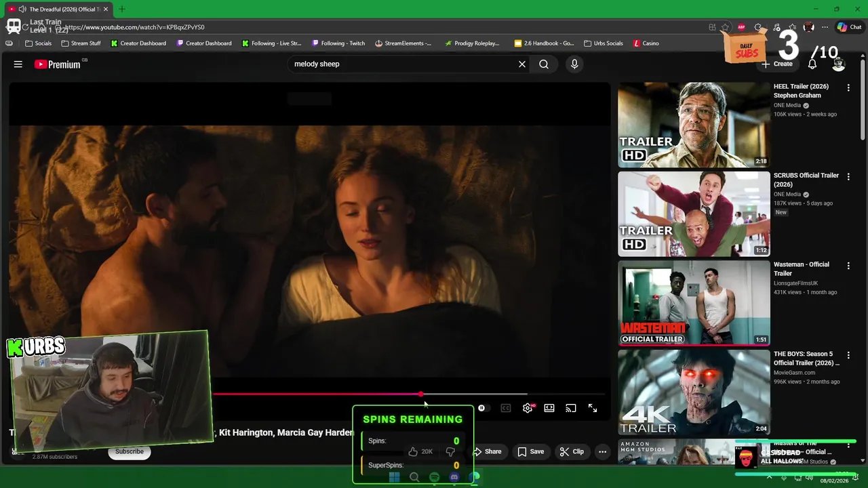Open the Urbs Socials bookmarks folder
This screenshot has width=868, height=488.
pyautogui.click(x=603, y=43)
